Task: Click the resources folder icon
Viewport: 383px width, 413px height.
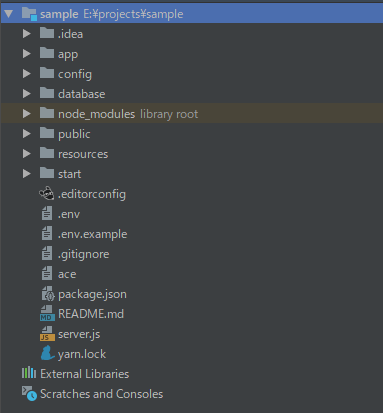Action: click(47, 153)
